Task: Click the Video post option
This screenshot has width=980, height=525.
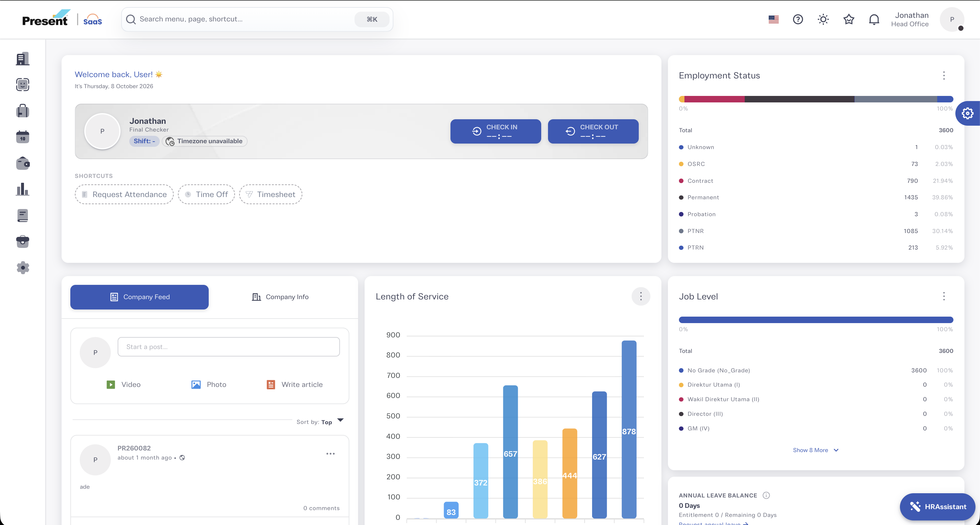Action: click(x=123, y=385)
